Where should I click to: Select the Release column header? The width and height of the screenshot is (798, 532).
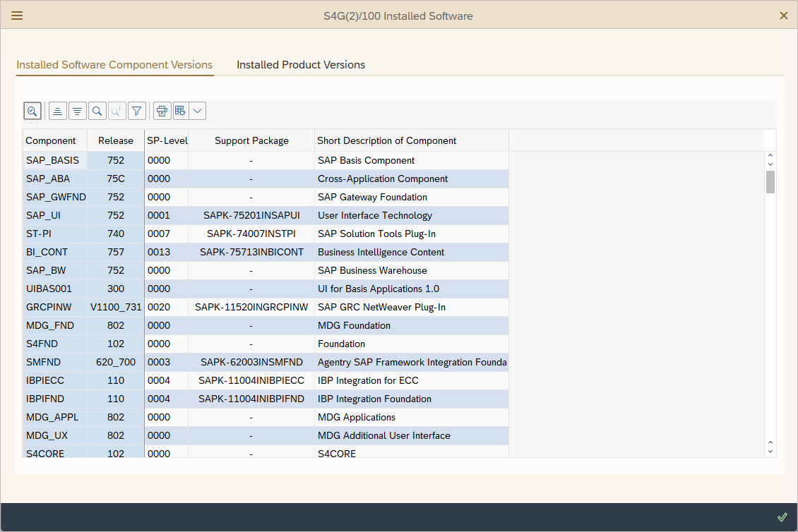(x=116, y=141)
